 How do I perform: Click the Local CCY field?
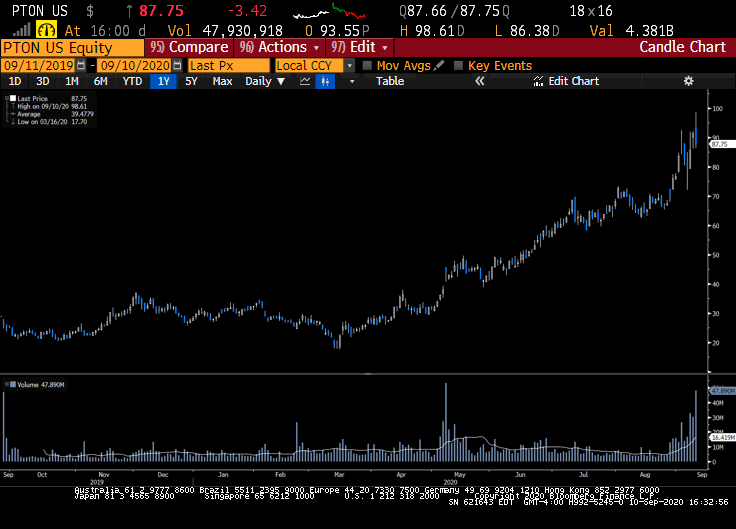point(310,65)
